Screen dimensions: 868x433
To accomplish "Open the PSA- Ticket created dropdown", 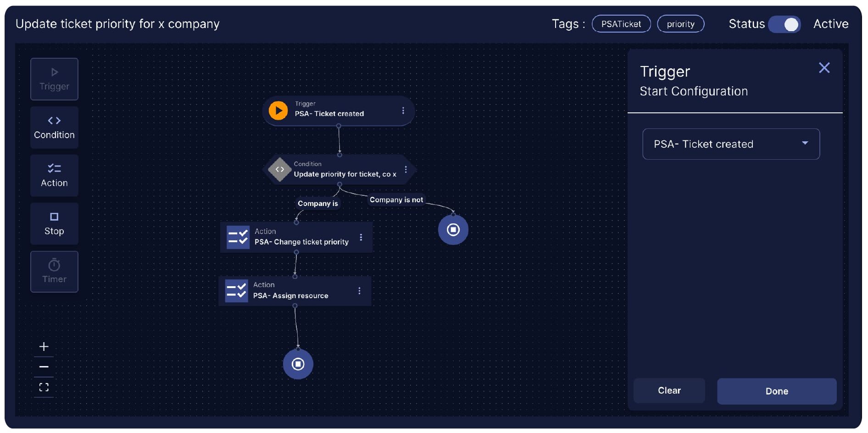I will pos(731,144).
